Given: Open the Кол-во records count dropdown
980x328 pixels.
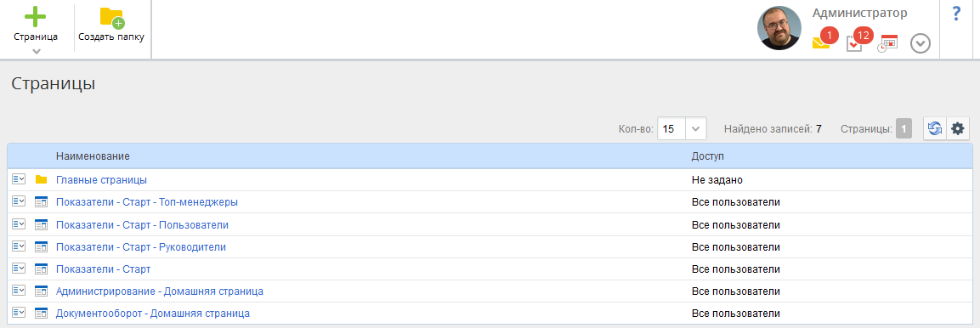Looking at the screenshot, I should [682, 129].
